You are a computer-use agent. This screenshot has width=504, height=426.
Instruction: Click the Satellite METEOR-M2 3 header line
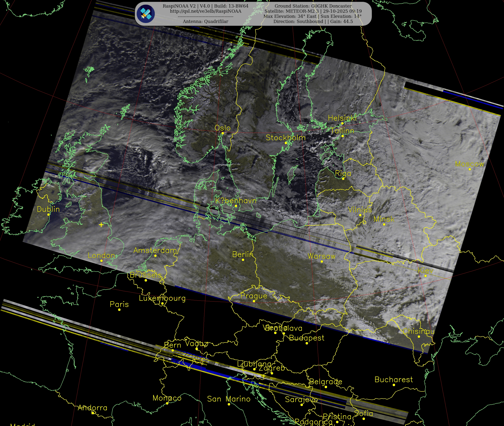pos(313,11)
